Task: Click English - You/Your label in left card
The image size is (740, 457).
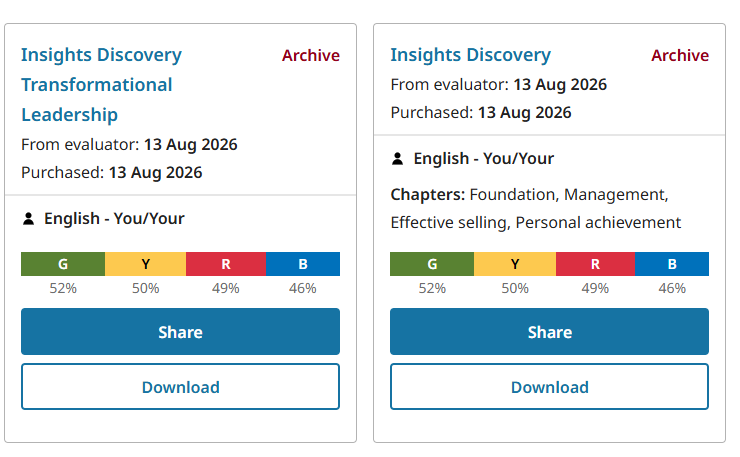Action: [x=114, y=219]
